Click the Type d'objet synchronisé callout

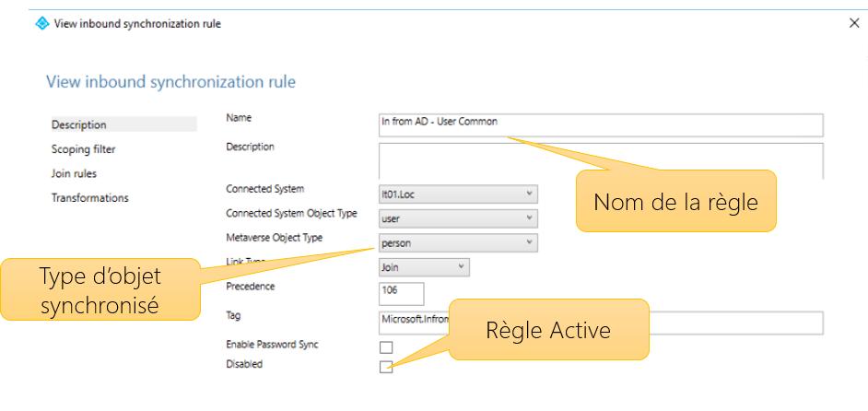pos(100,289)
